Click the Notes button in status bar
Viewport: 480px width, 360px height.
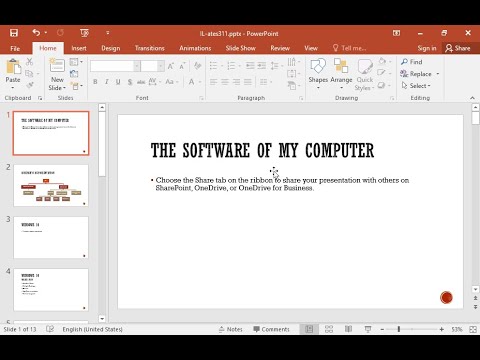(231, 329)
